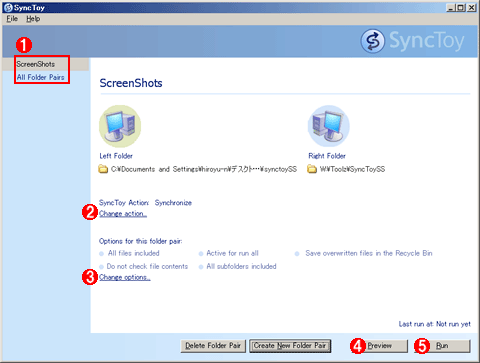This screenshot has width=480, height=363.
Task: Click the 'Active for run all' option text
Action: pyautogui.click(x=232, y=253)
